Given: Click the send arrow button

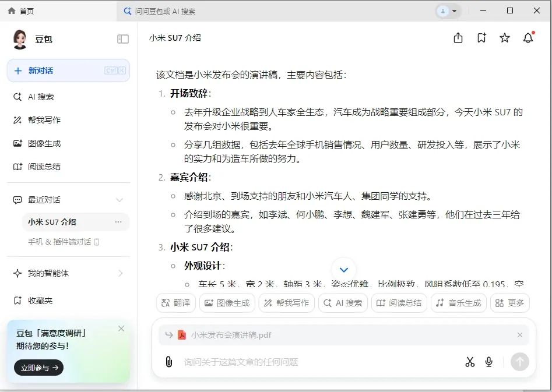Looking at the screenshot, I should pos(520,362).
